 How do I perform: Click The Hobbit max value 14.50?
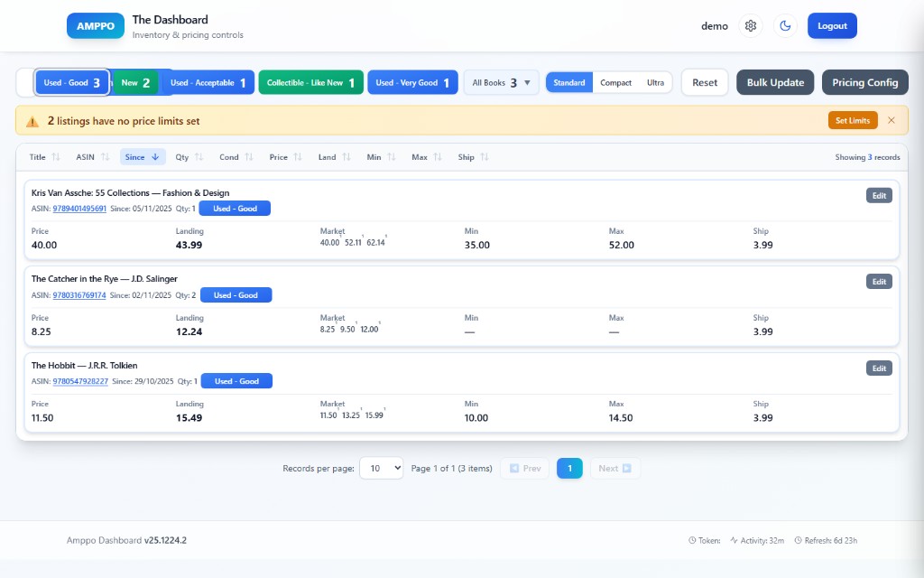(621, 417)
